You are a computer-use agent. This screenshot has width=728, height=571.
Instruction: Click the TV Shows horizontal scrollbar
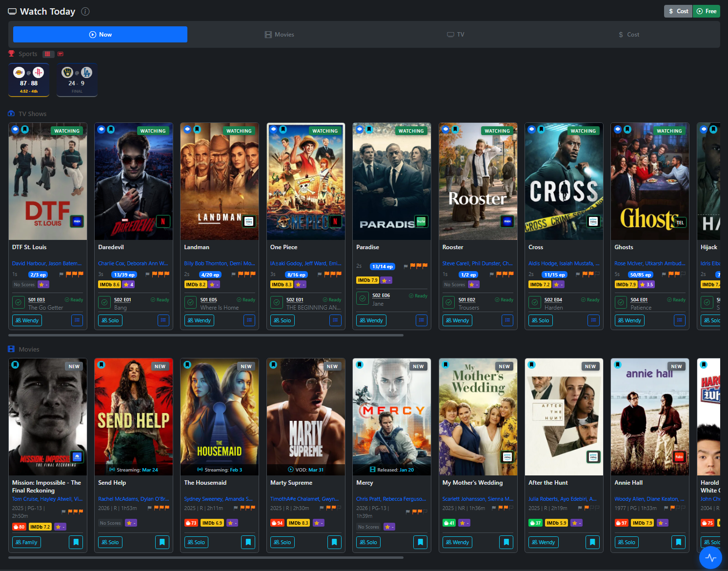(x=206, y=335)
